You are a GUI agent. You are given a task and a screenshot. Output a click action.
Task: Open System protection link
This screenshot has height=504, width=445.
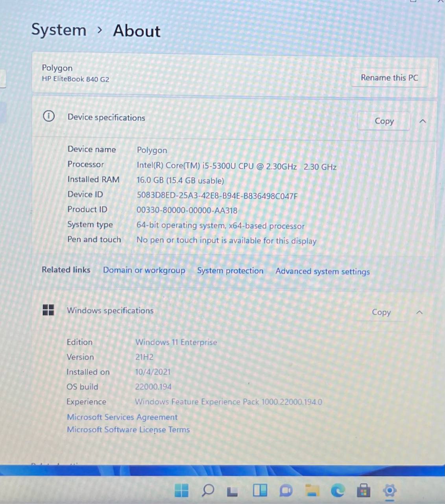[x=230, y=271]
